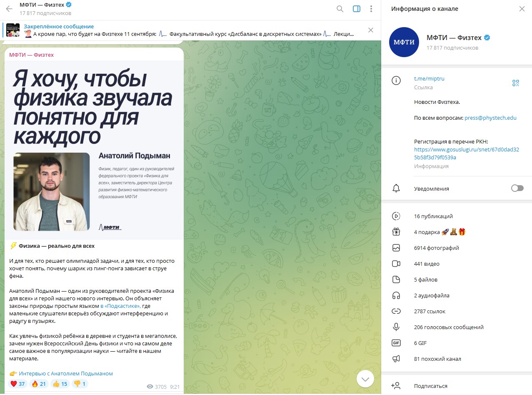The image size is (532, 395).
Task: Click Подписаться to join channel
Action: [457, 386]
